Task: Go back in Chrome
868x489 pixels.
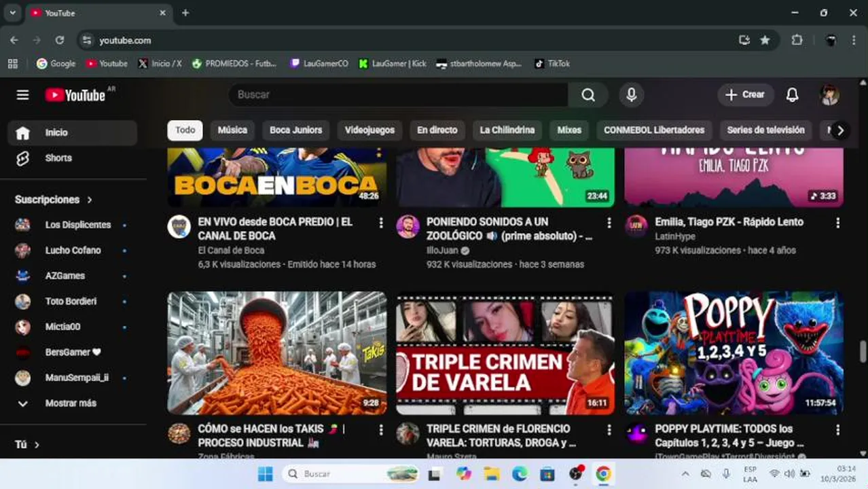Action: 14,41
